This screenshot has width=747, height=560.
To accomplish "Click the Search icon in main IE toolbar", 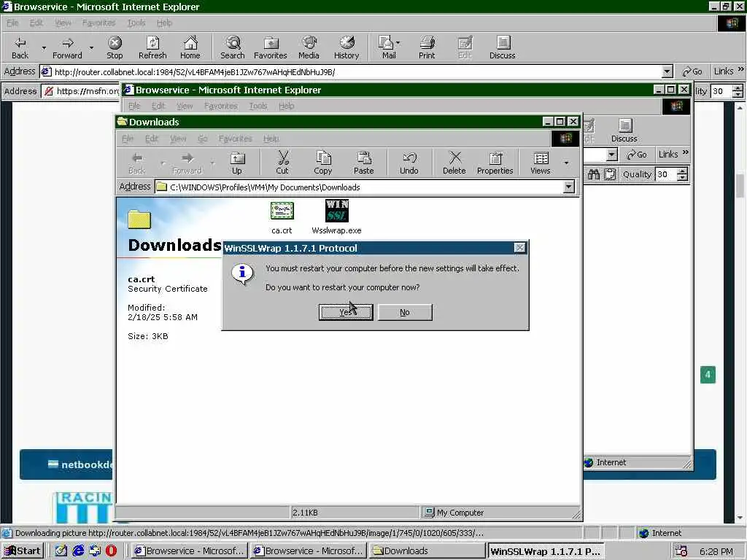I will 233,47.
